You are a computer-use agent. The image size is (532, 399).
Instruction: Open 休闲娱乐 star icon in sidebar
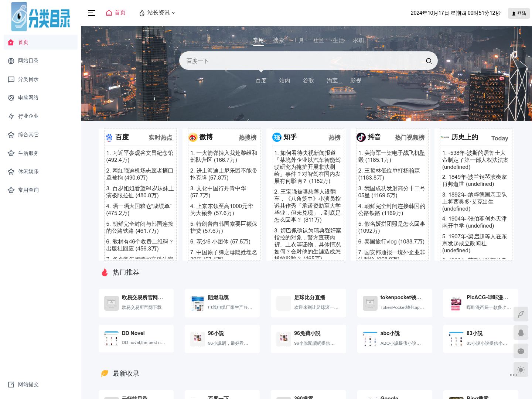11,172
